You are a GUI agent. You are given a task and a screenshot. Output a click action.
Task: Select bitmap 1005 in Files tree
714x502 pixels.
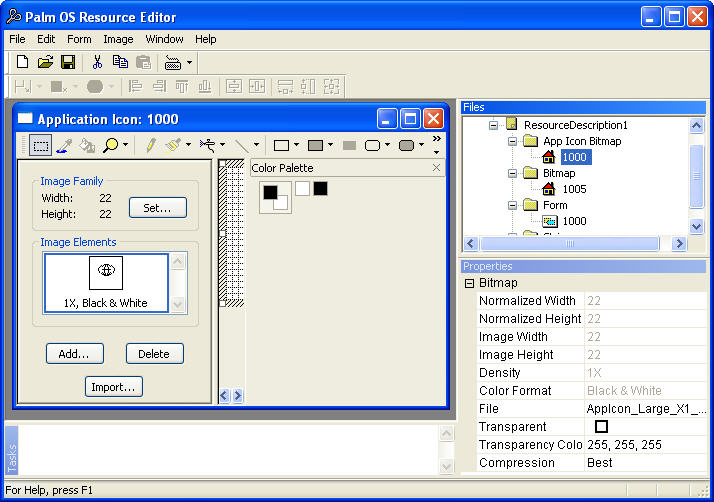(x=574, y=189)
